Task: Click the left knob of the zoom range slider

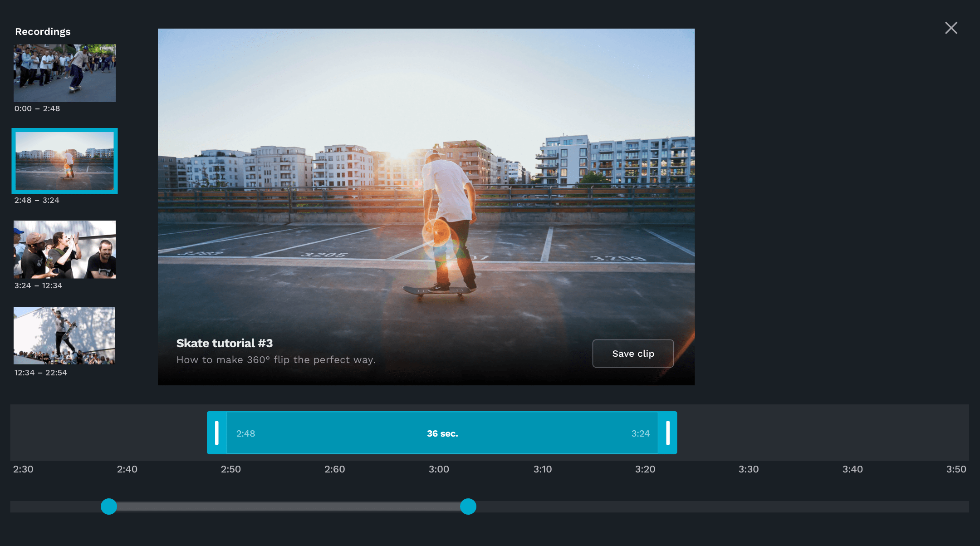Action: (x=109, y=507)
